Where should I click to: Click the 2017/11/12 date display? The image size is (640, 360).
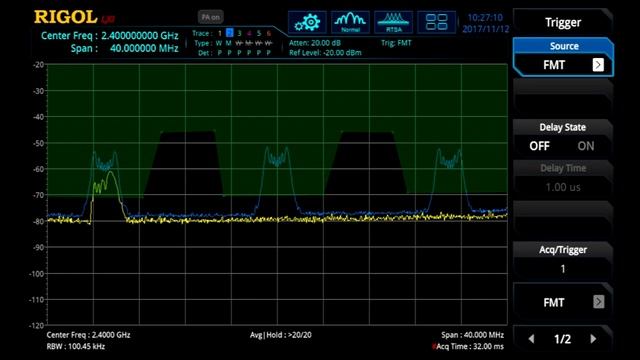coord(486,29)
